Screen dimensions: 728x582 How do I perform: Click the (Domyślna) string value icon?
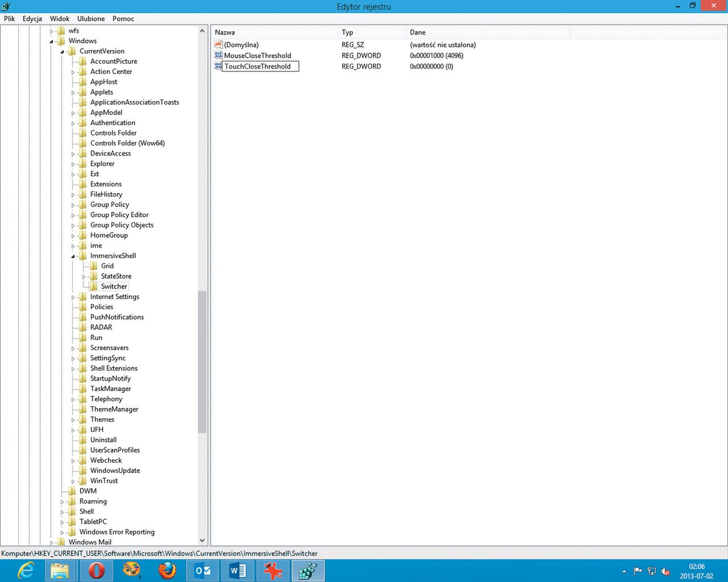(218, 44)
